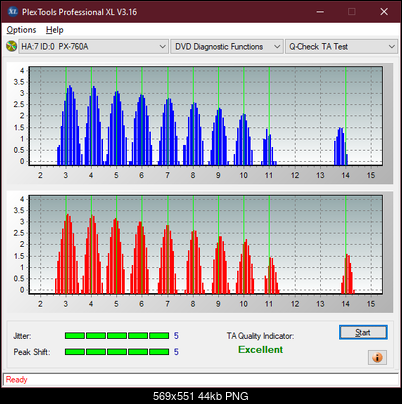Screen dimensions: 402x404
Task: Close the PlexTools Professional XL window
Action: (384, 12)
